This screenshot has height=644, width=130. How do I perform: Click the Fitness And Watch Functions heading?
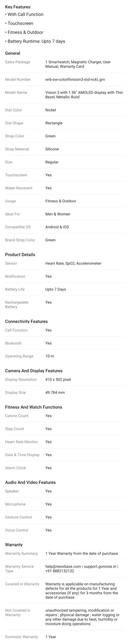[33, 407]
